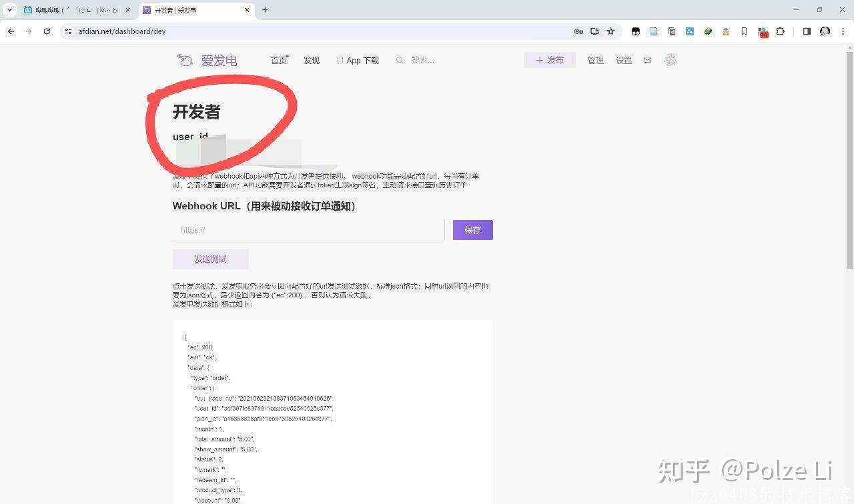Close the 开发者 | 爱发电 tab
This screenshot has width=854, height=504.
[x=247, y=10]
